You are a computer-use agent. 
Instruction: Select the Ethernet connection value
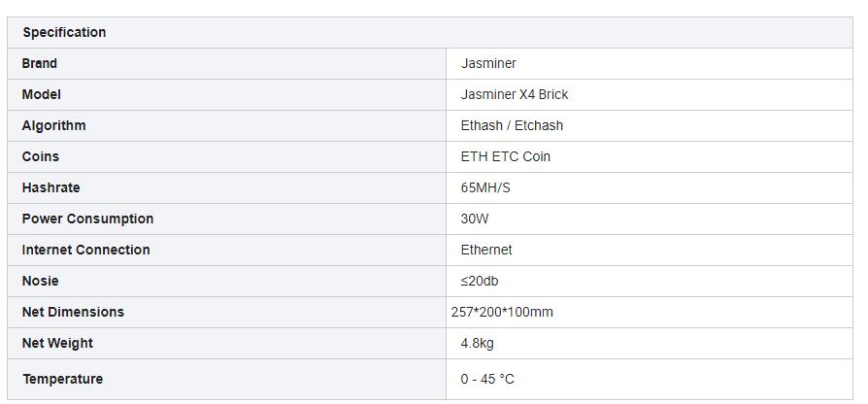click(486, 250)
